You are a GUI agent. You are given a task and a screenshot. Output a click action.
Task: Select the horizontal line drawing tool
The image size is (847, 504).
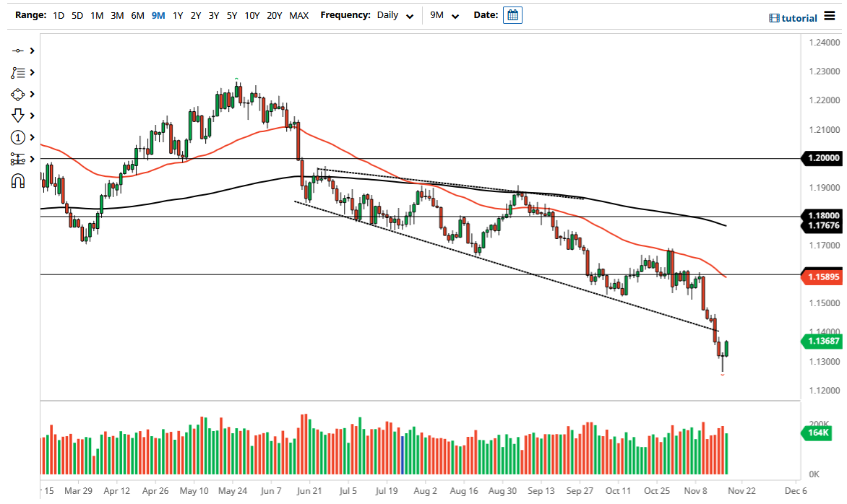pyautogui.click(x=19, y=51)
